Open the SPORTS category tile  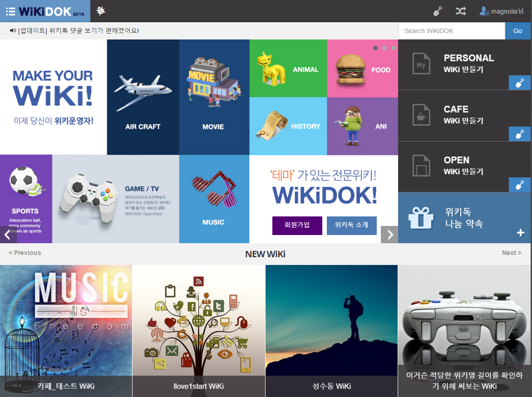point(26,199)
